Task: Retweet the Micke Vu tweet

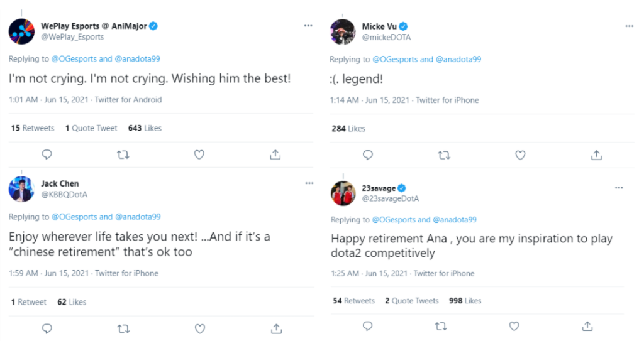Action: 443,155
